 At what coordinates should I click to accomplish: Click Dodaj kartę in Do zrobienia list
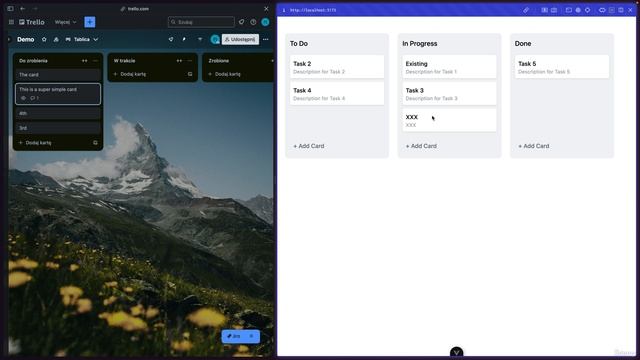click(x=35, y=143)
